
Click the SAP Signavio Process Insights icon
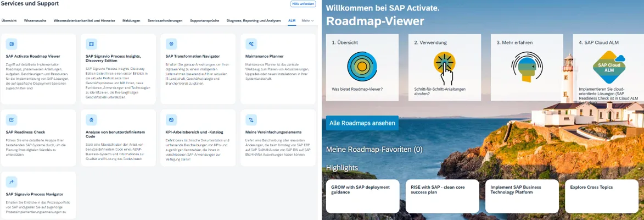91,43
